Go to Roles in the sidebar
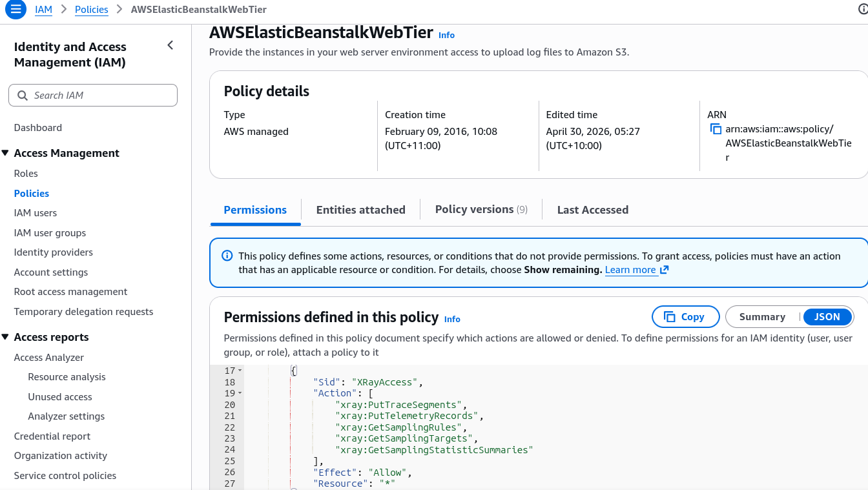The image size is (868, 490). 26,174
